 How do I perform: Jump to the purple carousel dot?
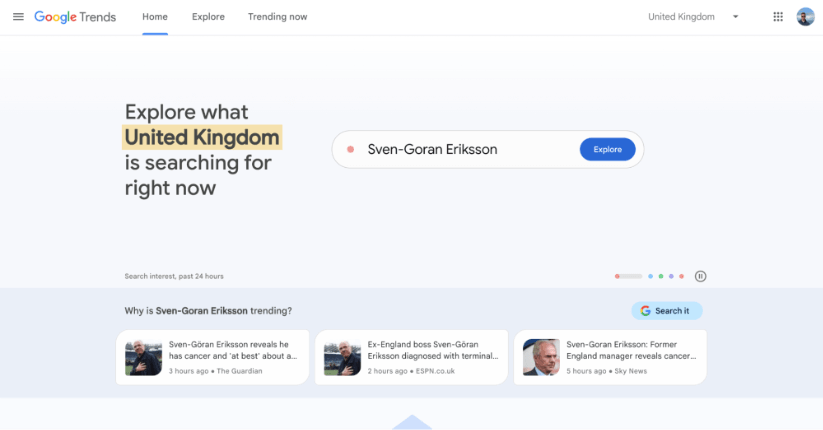click(x=671, y=276)
